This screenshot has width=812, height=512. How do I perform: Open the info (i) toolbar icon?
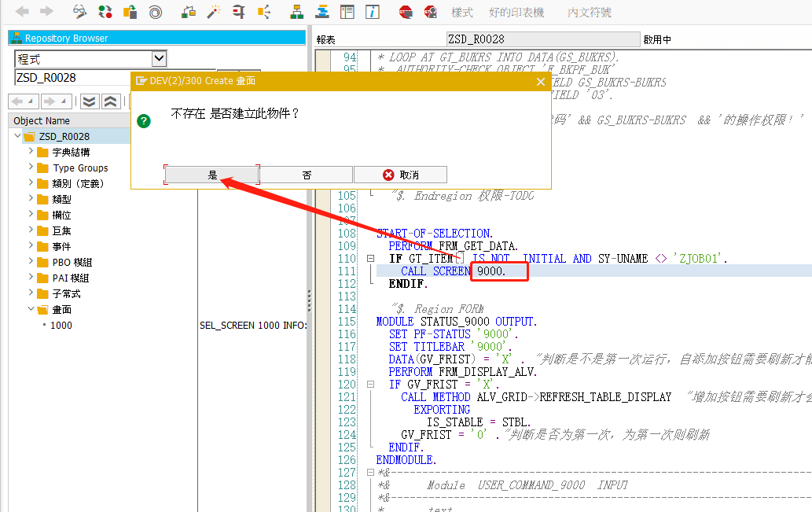pyautogui.click(x=371, y=11)
